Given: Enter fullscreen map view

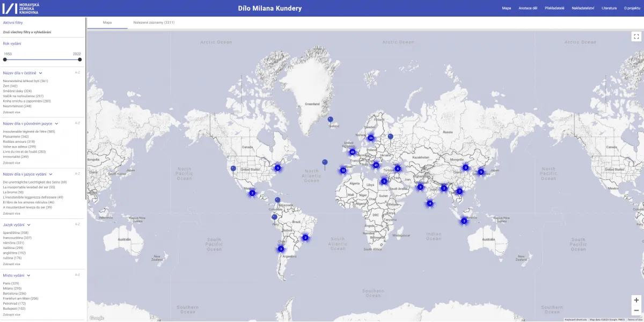Looking at the screenshot, I should [636, 36].
